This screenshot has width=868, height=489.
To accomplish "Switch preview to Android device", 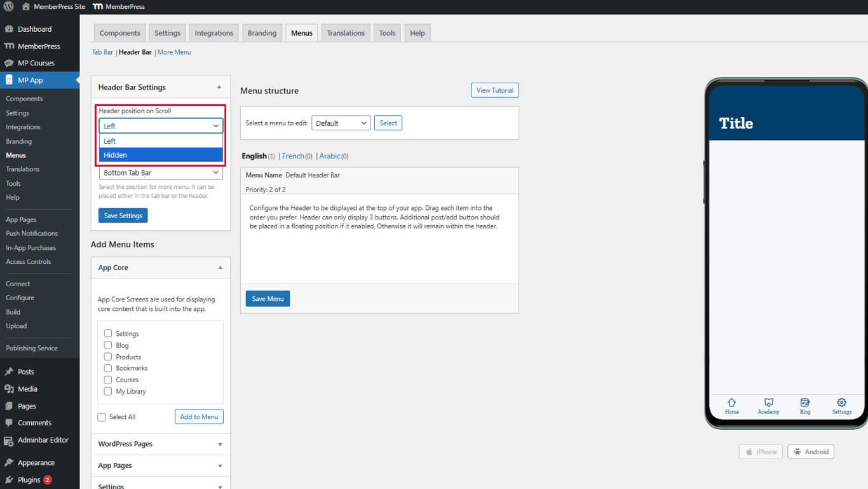I will tap(811, 451).
